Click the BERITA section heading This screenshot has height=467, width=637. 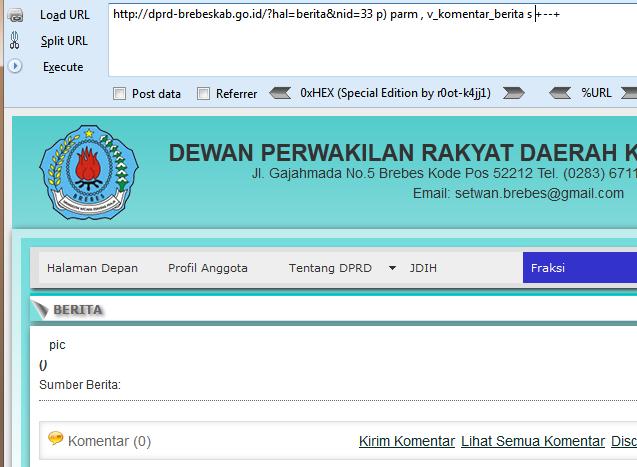(78, 310)
